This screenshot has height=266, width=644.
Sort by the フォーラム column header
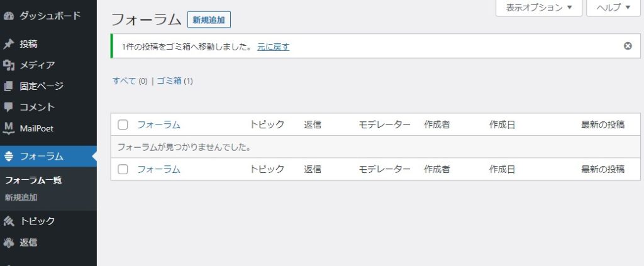[158, 125]
